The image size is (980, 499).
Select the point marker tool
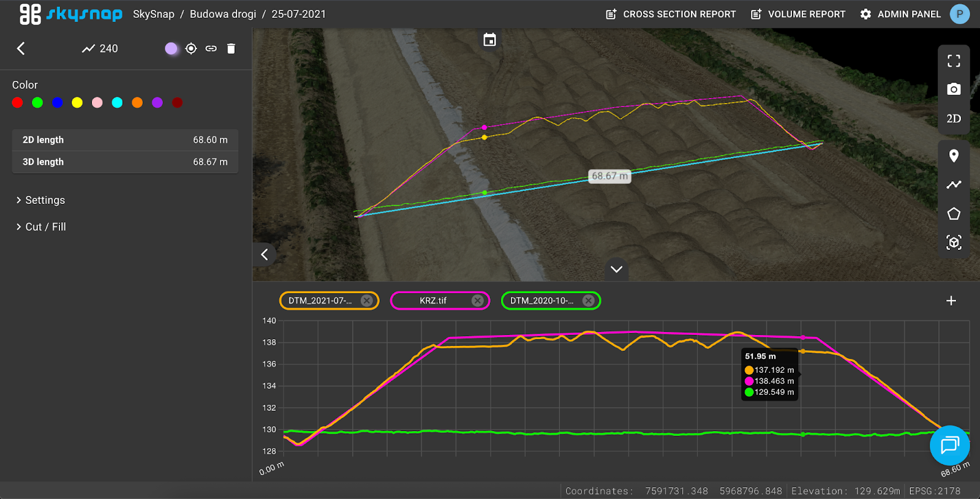pos(954,156)
